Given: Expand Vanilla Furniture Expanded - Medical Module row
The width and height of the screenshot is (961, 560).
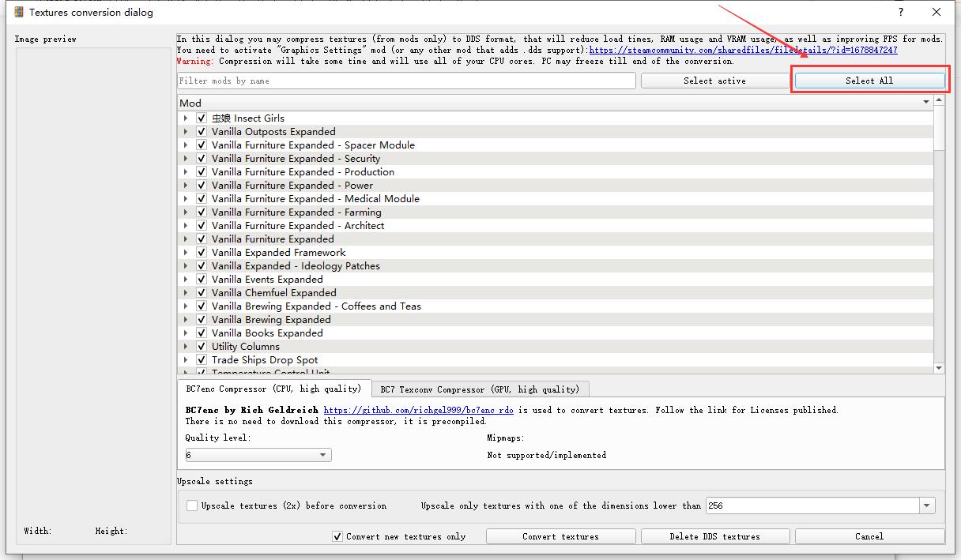Looking at the screenshot, I should (x=186, y=199).
